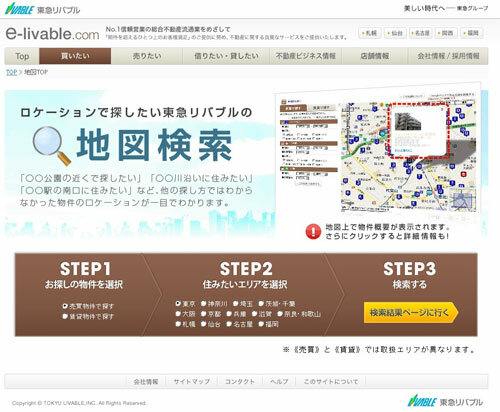Choose the 兵庫 area radio button
500x412 pixels.
[x=229, y=314]
